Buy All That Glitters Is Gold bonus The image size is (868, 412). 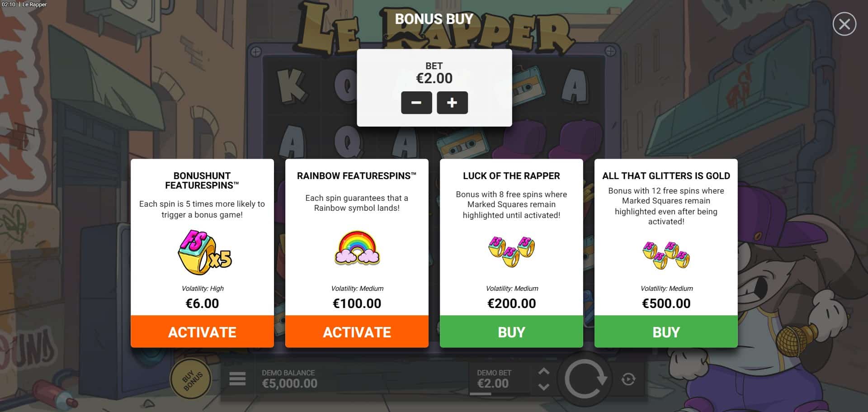[x=666, y=331]
